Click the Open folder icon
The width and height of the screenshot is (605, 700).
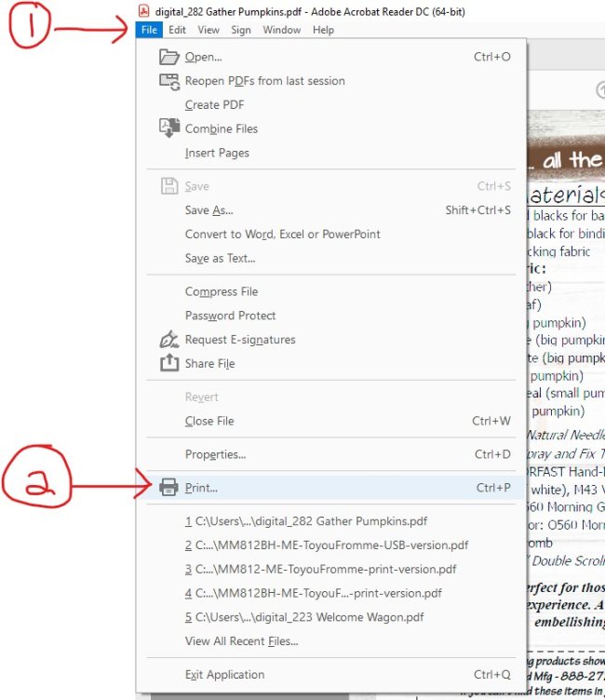[169, 57]
